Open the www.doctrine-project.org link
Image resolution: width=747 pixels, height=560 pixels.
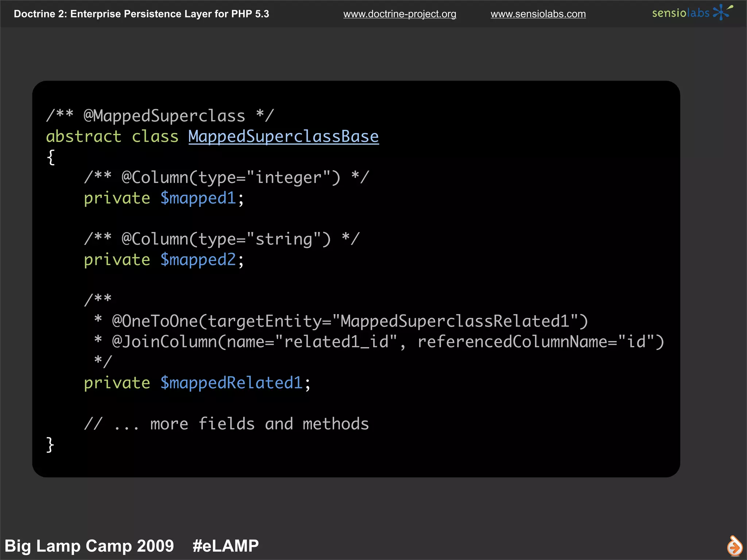400,14
